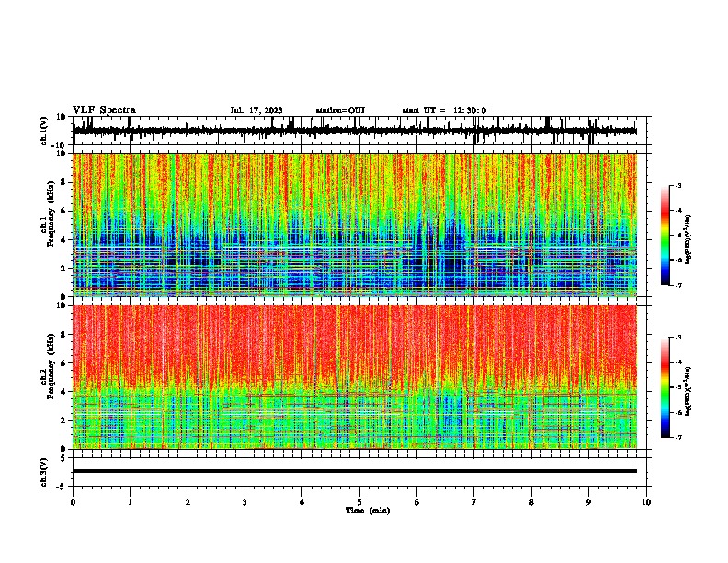728x563 pixels.
Task: Click the "-7" label below ch.1 colorbar
Action: click(677, 285)
